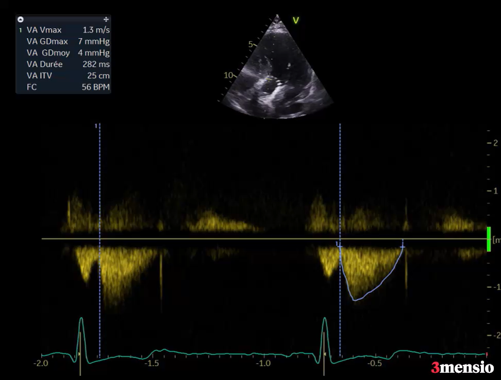Click the -0.5 time axis label

(374, 363)
